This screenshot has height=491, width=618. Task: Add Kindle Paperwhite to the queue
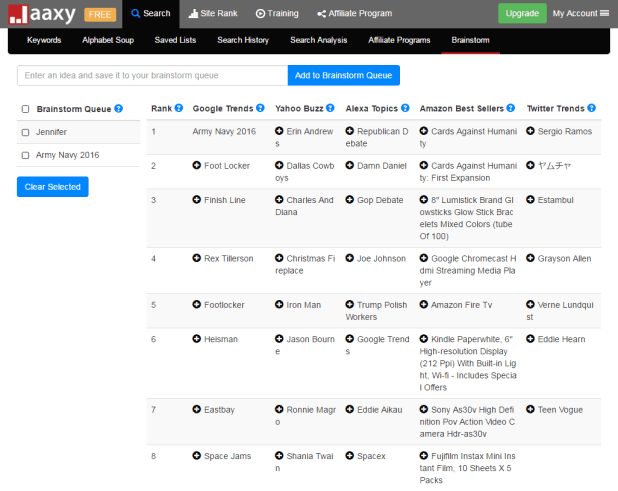(424, 339)
